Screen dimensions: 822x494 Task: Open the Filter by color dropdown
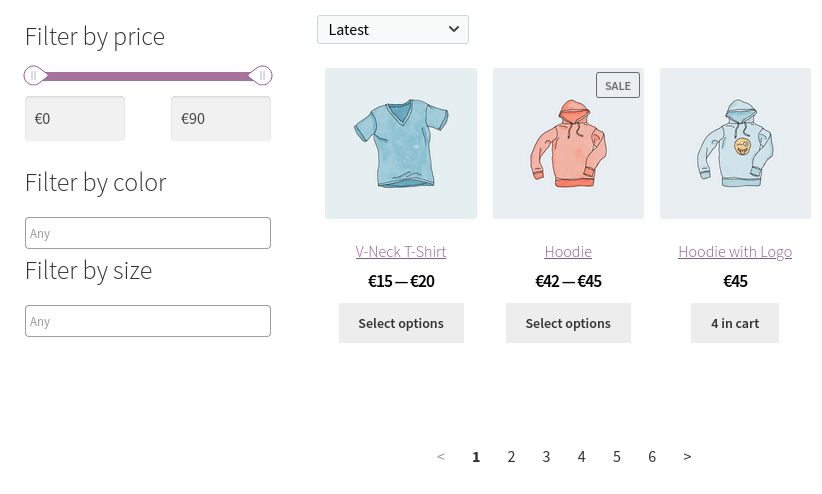pos(148,233)
